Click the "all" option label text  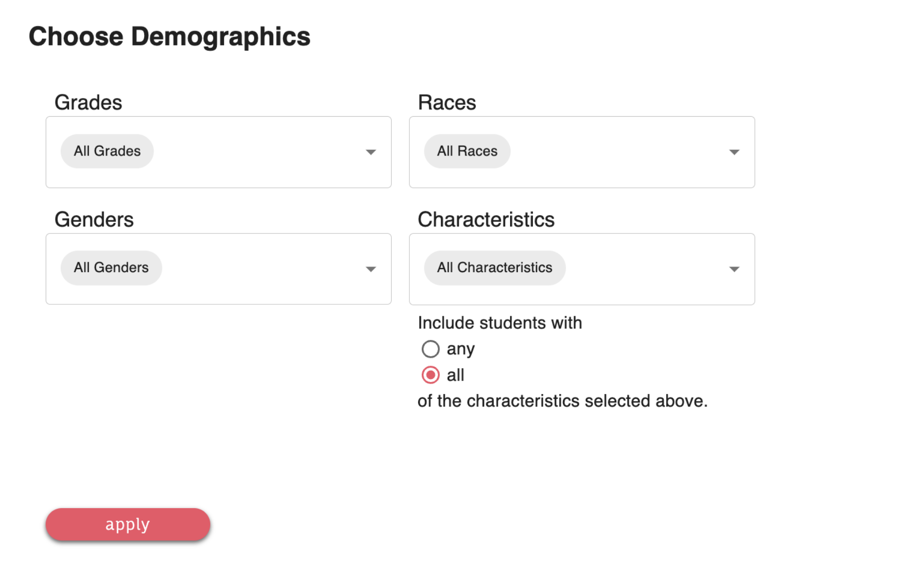tap(455, 375)
